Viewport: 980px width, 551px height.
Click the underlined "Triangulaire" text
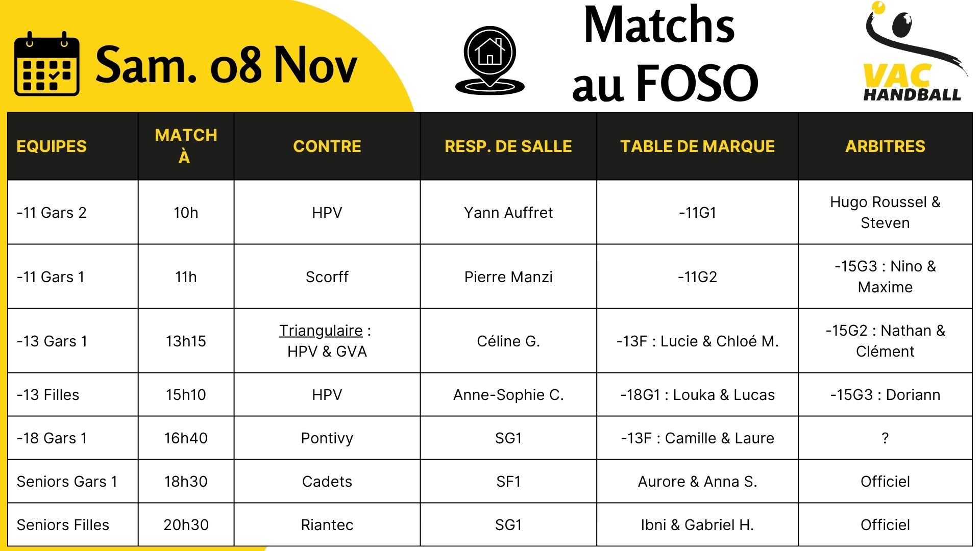pos(321,331)
